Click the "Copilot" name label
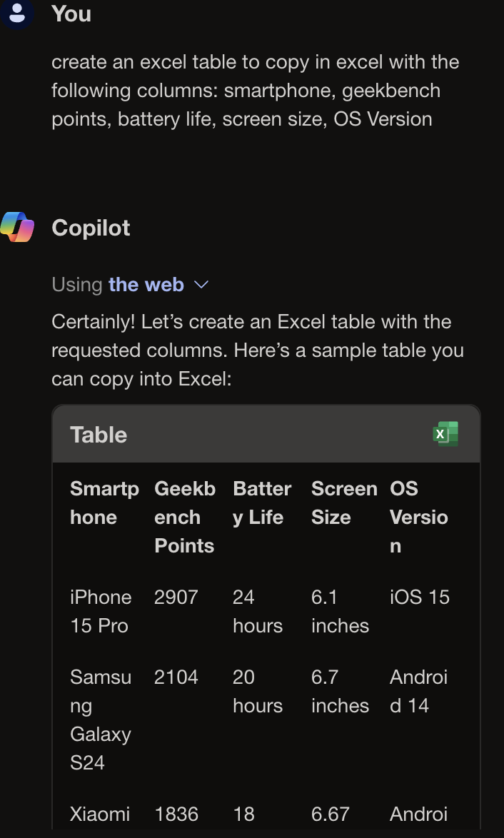This screenshot has height=838, width=504. click(91, 228)
